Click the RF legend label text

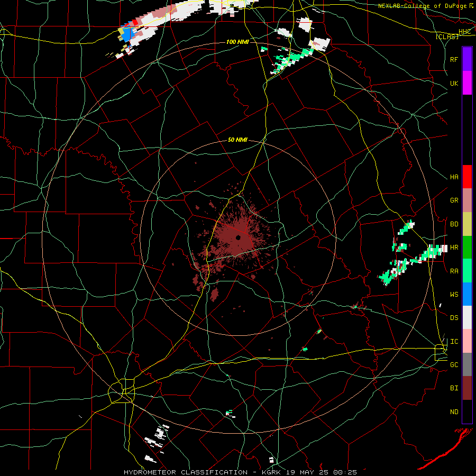[x=454, y=59]
